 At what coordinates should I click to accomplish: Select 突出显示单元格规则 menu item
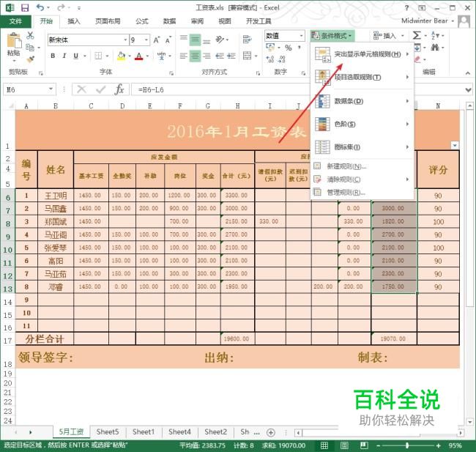pos(362,54)
